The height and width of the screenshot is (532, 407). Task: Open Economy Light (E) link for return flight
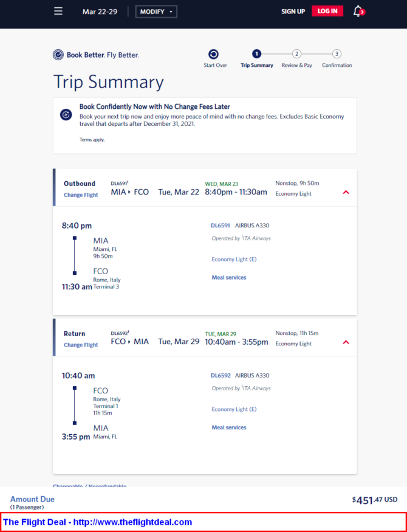coord(234,409)
